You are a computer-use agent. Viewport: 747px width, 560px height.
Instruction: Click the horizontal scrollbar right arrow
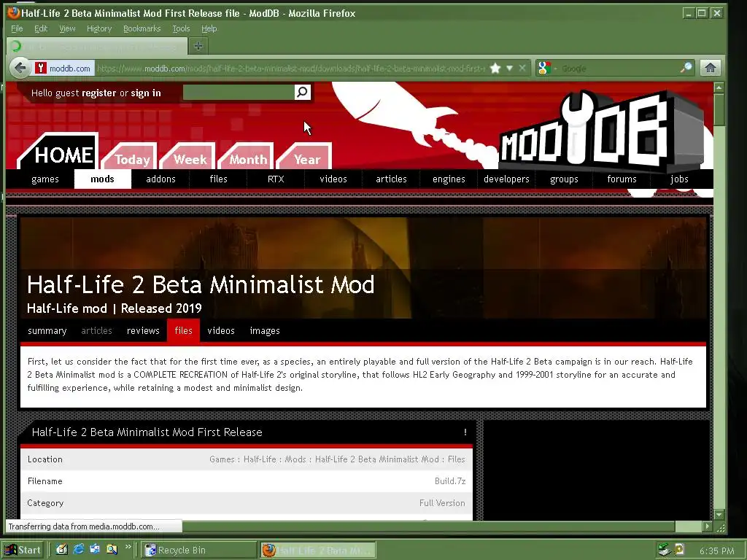click(x=708, y=526)
